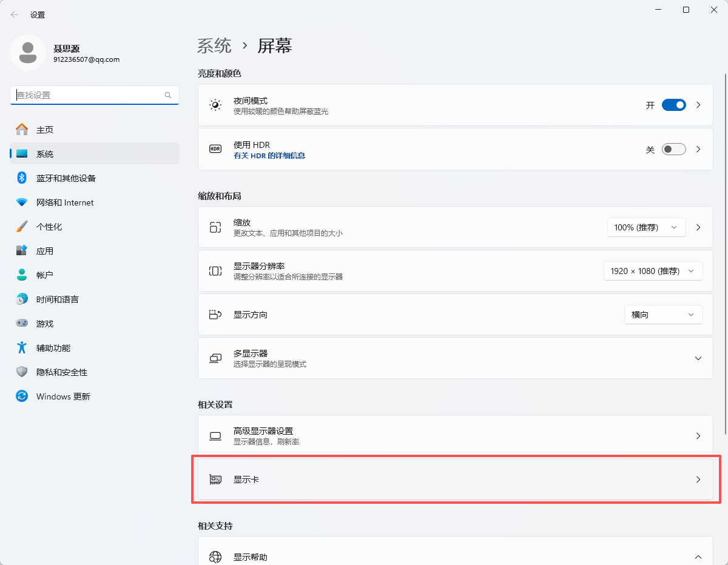Click the Gaming controller icon
The image size is (728, 565).
pyautogui.click(x=22, y=324)
